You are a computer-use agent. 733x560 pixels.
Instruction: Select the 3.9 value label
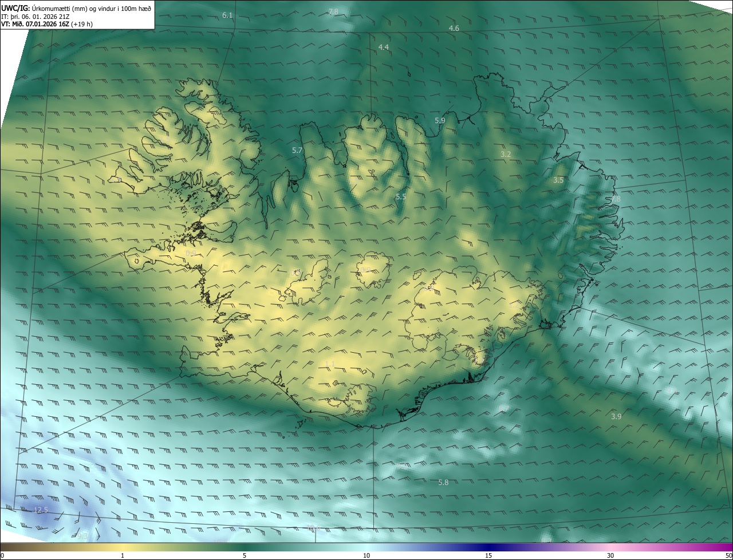[x=616, y=416]
